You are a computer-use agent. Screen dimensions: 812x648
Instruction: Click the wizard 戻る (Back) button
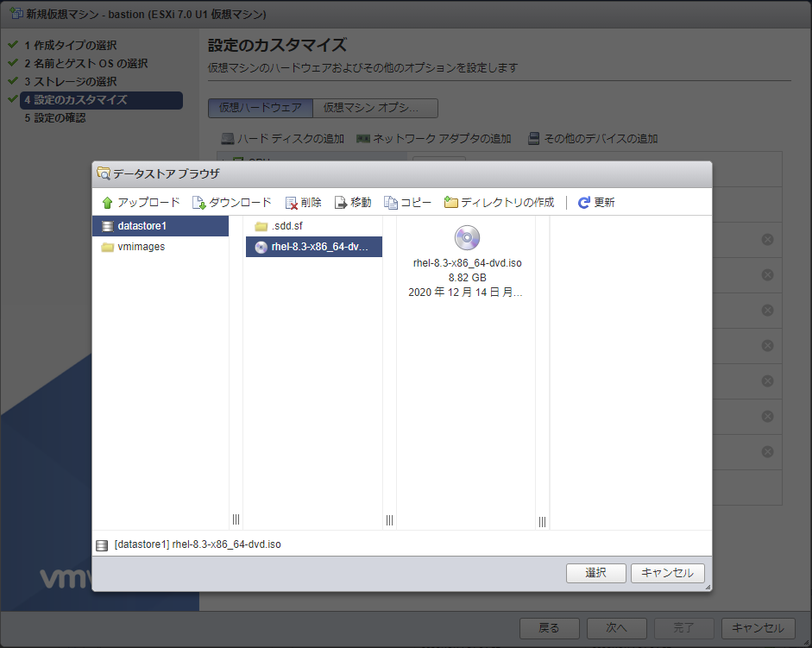point(550,628)
